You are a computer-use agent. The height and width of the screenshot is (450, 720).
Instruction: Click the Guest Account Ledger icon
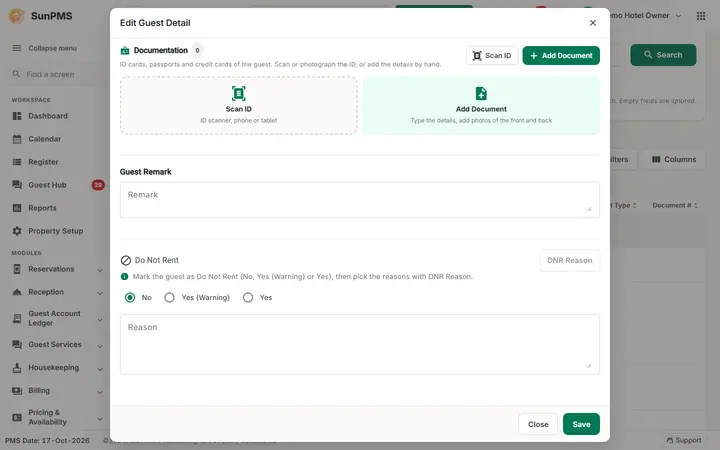(x=17, y=318)
